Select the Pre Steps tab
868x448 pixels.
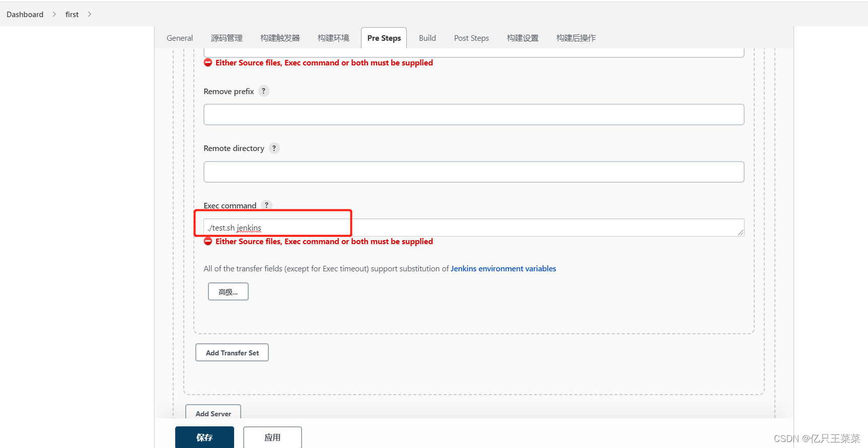pyautogui.click(x=384, y=38)
